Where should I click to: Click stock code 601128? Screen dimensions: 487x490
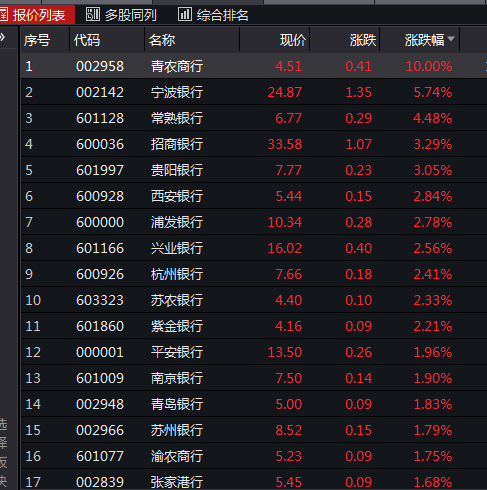tap(100, 118)
